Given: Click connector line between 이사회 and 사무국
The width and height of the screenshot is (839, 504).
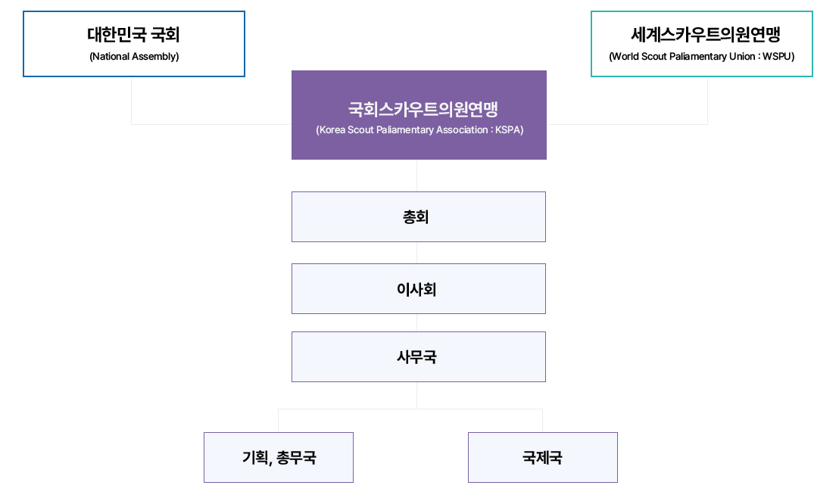Looking at the screenshot, I should pos(416,322).
